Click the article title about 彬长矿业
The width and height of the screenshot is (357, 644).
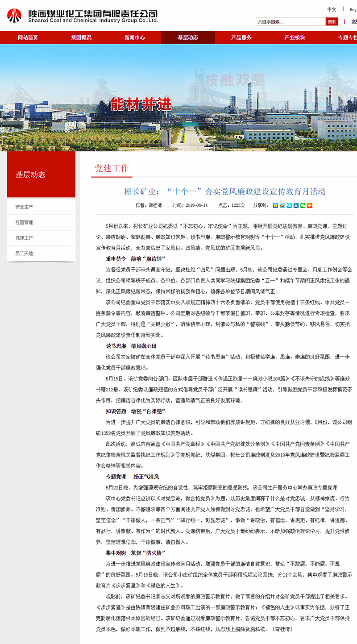[x=225, y=191]
